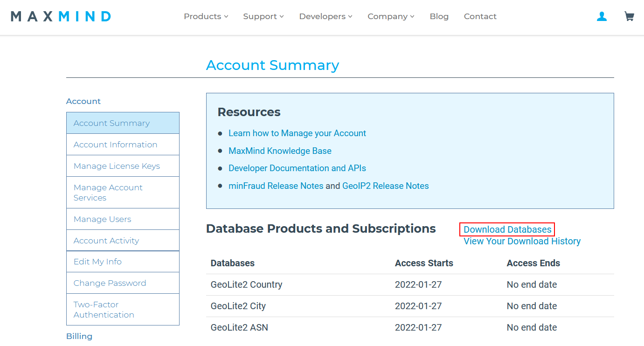Select Account Summary in the sidebar

pyautogui.click(x=111, y=123)
